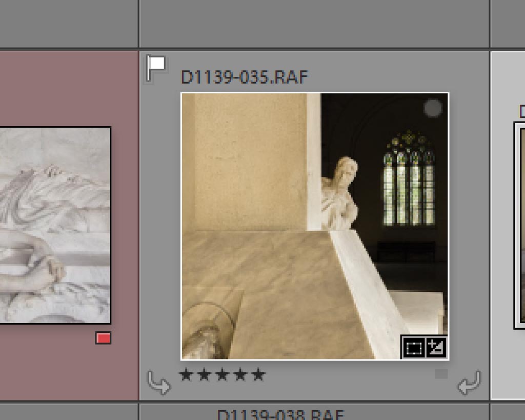The width and height of the screenshot is (525, 420).
Task: Click the red color label under the marble sculpture photo
Action: click(103, 338)
